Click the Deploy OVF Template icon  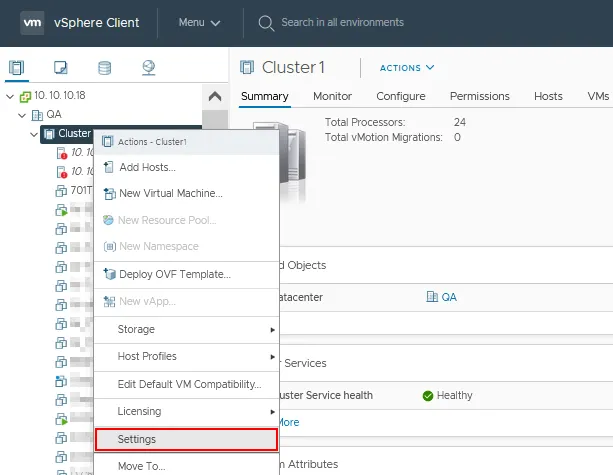coord(109,274)
